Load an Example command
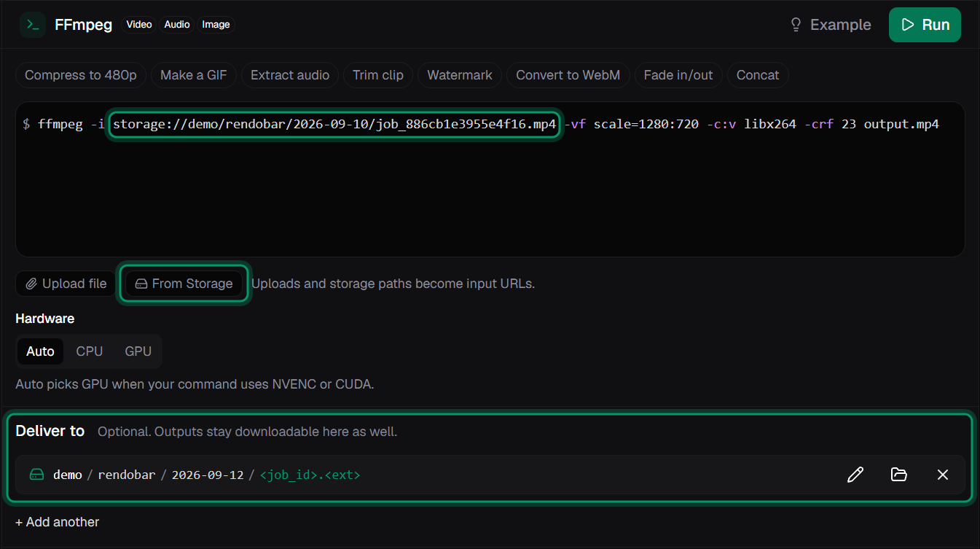This screenshot has width=980, height=549. [x=831, y=25]
